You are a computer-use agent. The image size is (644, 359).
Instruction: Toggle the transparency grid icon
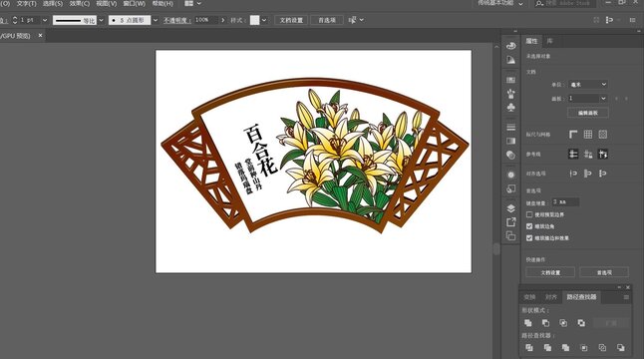tap(602, 135)
